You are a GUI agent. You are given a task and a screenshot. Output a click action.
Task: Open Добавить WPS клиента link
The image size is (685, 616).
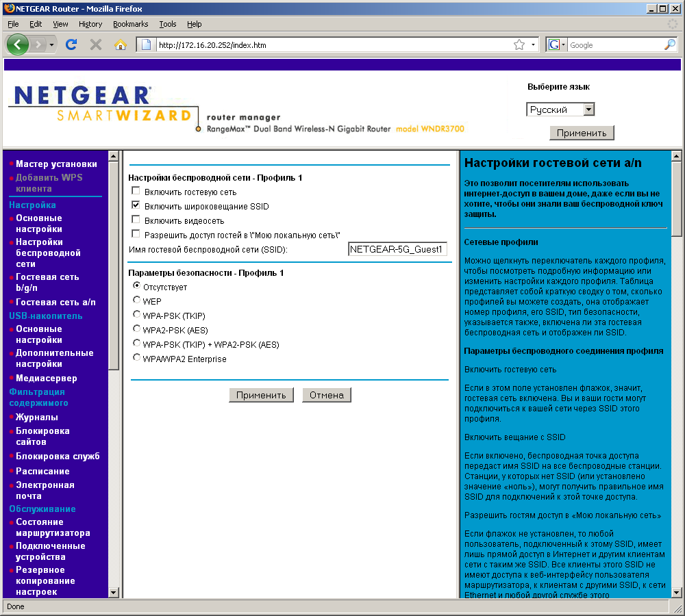(x=49, y=183)
